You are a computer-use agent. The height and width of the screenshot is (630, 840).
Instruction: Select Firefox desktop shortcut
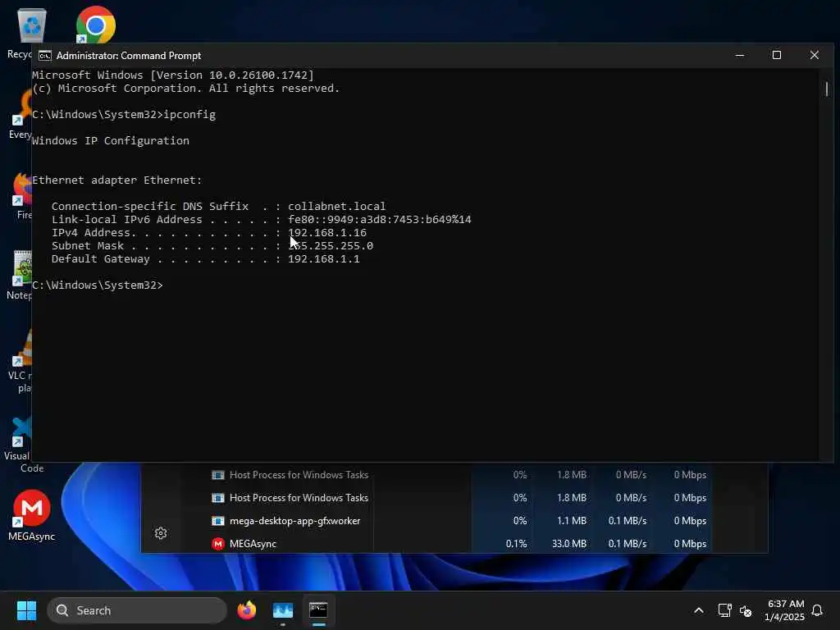pyautogui.click(x=22, y=196)
